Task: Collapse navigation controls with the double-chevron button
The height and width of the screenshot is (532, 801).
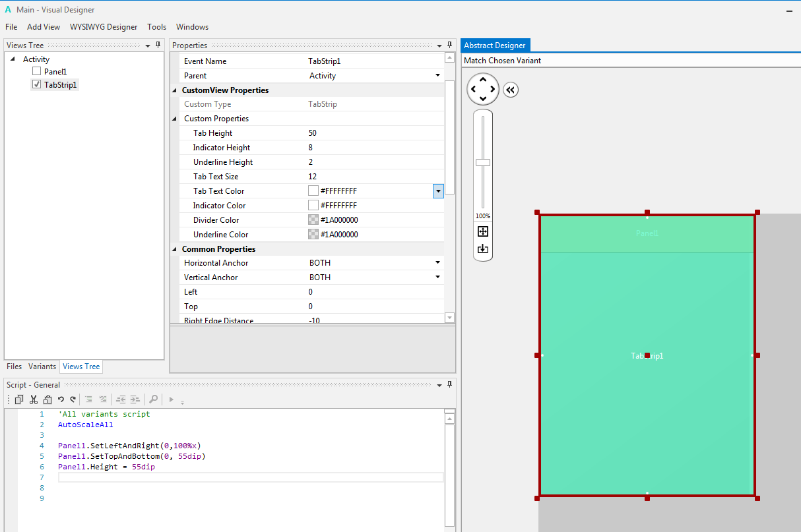Action: [511, 90]
